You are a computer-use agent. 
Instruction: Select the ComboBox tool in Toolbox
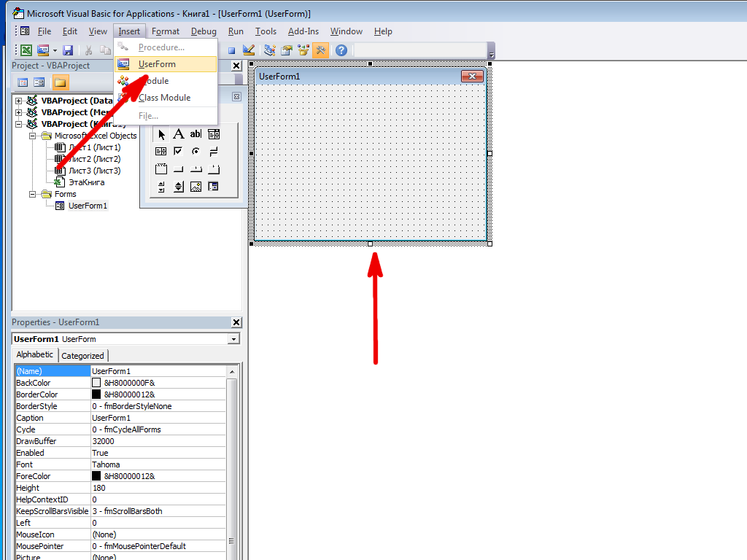214,134
